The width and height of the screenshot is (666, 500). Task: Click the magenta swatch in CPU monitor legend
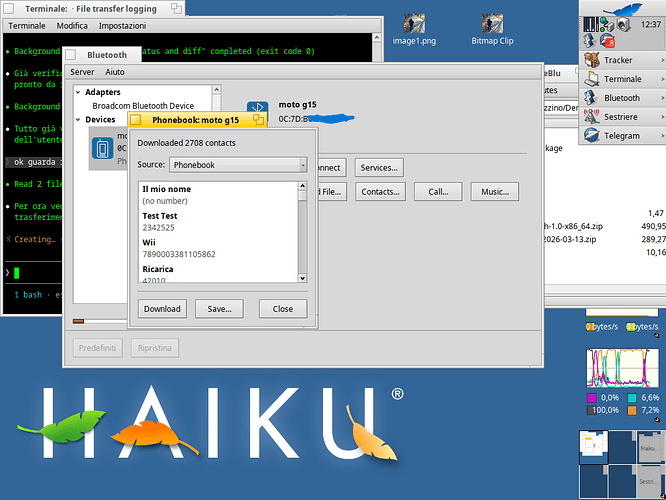[x=590, y=397]
